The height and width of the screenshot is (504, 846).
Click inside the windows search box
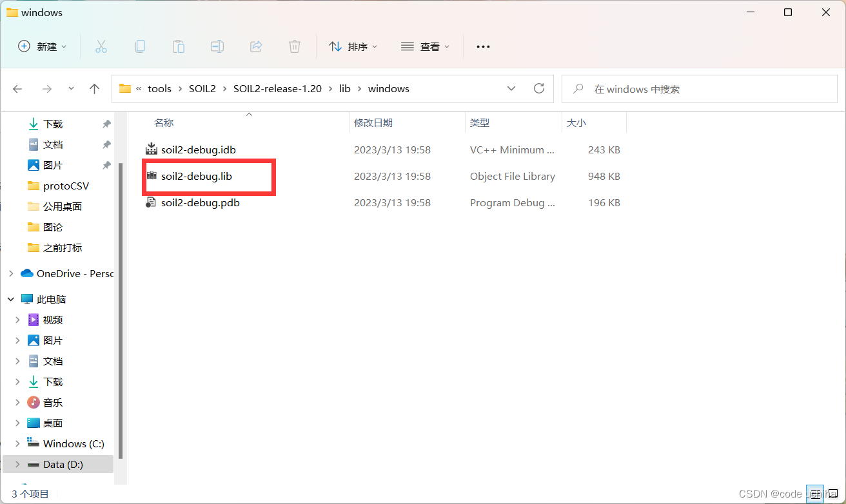pos(700,89)
